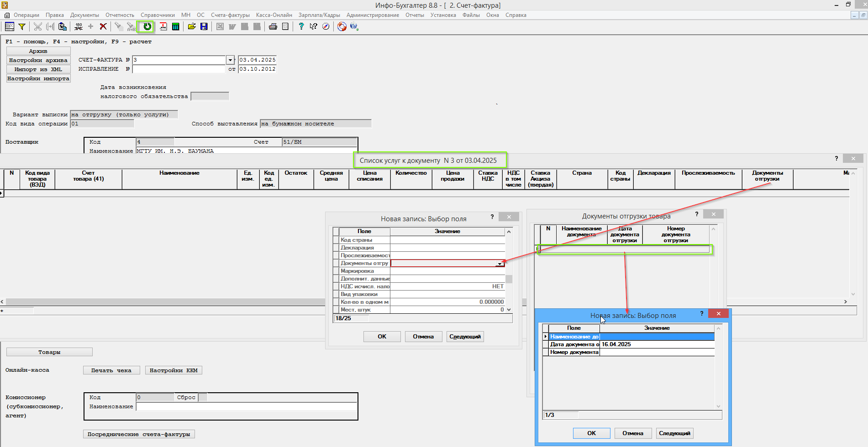Screen dimensions: 868x447
Task: Select the Номер документа row
Action: pyautogui.click(x=632, y=352)
